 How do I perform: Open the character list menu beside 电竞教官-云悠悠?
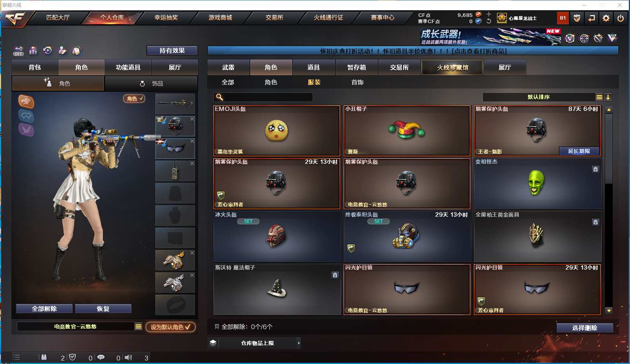pyautogui.click(x=138, y=326)
